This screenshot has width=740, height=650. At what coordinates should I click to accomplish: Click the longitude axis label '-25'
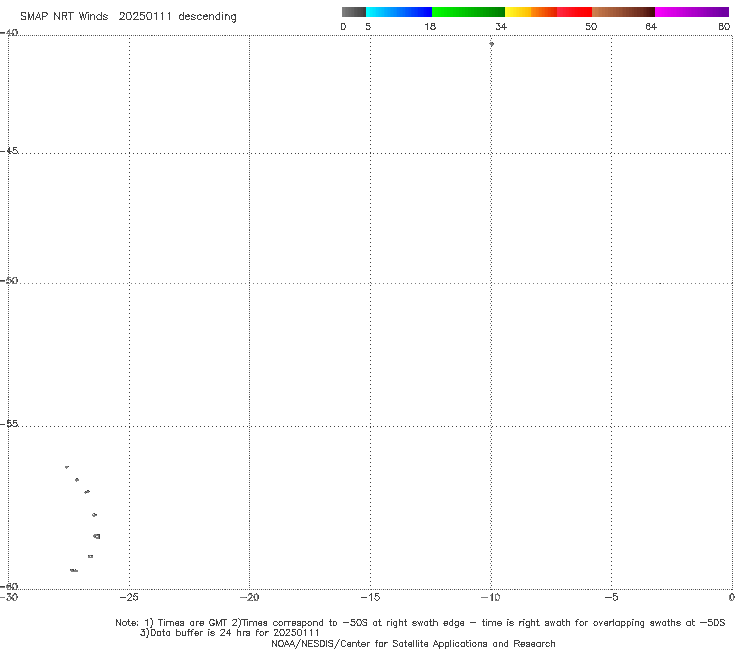tap(129, 598)
